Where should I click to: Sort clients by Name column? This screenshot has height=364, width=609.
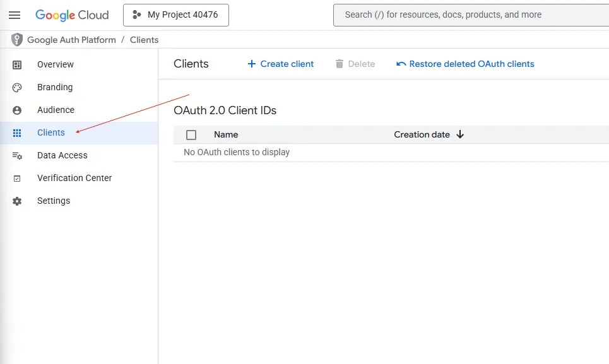226,134
